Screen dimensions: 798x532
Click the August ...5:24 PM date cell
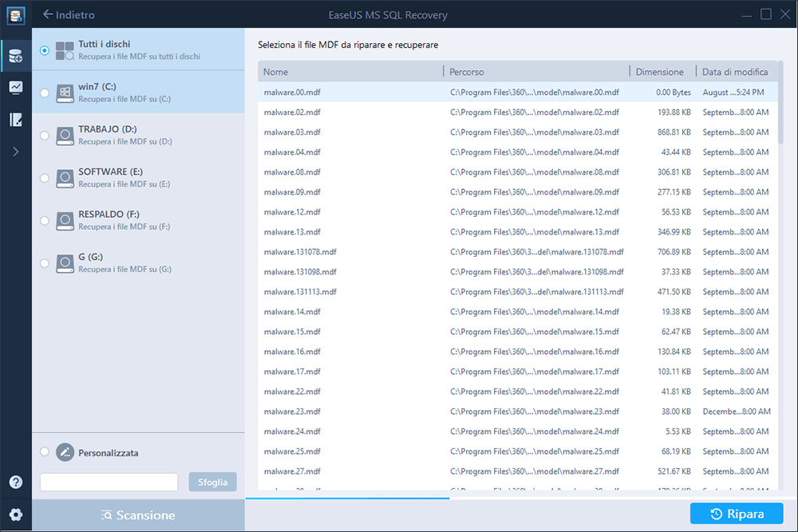(733, 92)
